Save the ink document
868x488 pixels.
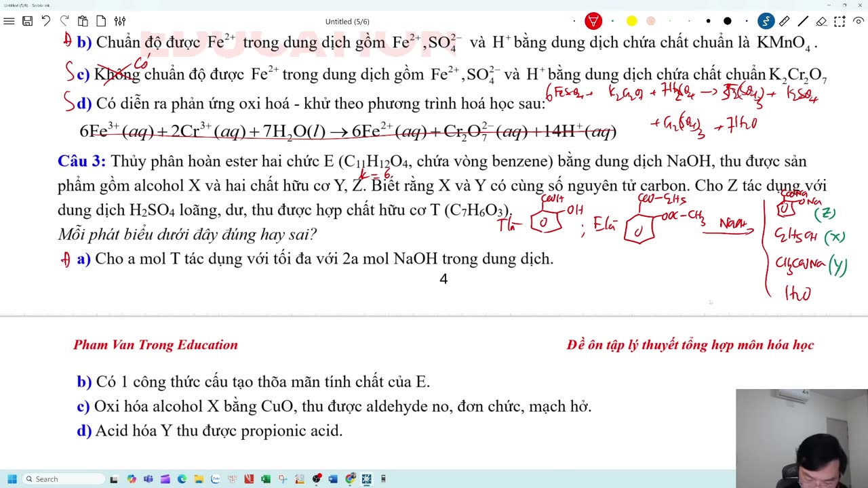[27, 21]
